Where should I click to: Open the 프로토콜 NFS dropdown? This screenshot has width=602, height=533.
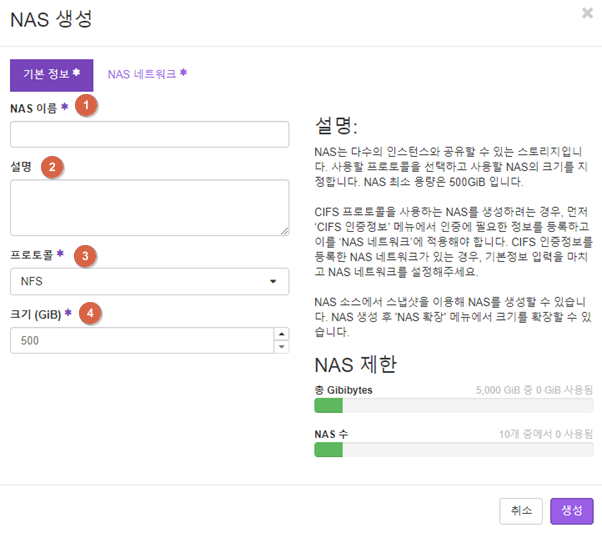[x=149, y=281]
